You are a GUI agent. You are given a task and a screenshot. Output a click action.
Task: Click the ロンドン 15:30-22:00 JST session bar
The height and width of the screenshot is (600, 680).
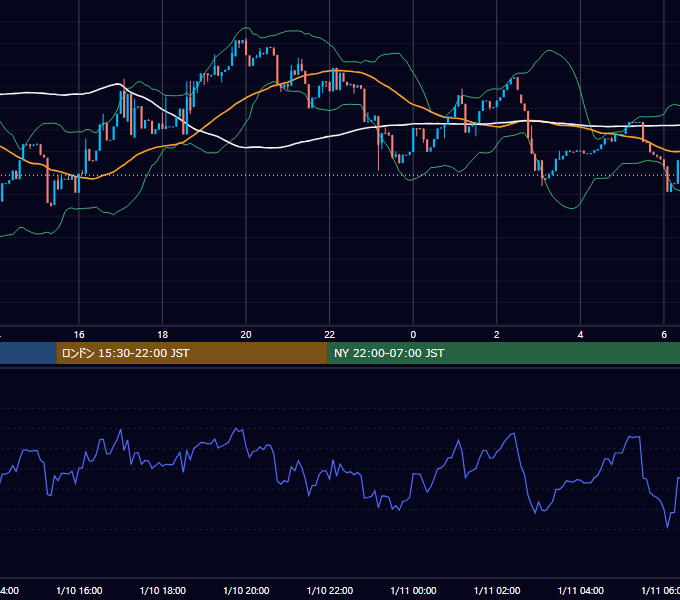tap(192, 353)
